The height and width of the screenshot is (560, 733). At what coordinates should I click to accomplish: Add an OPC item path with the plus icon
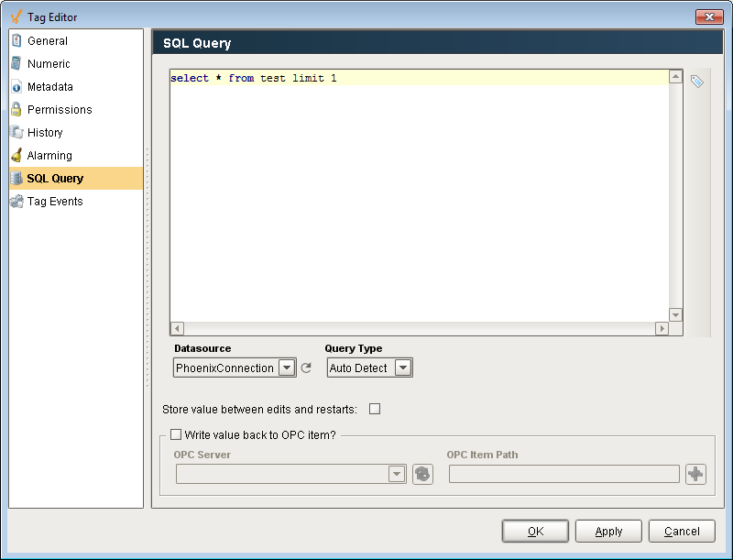tap(695, 474)
